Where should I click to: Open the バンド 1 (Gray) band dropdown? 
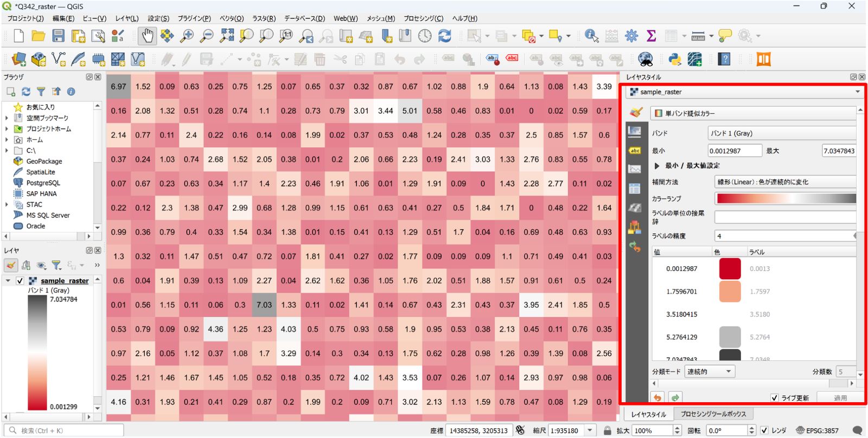pos(782,133)
